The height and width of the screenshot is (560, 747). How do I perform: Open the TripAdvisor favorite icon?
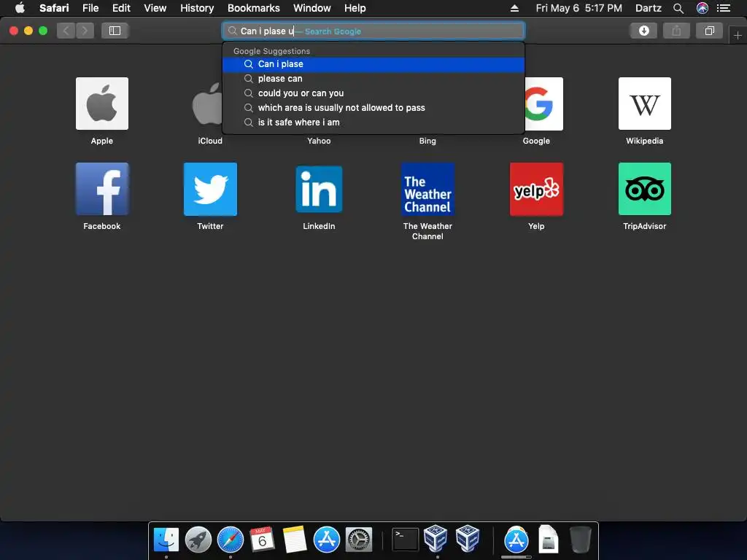tap(645, 189)
